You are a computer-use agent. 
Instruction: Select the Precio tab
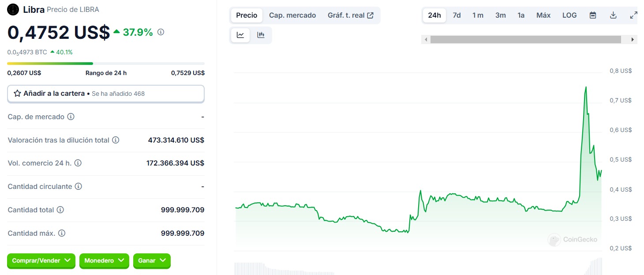click(247, 15)
